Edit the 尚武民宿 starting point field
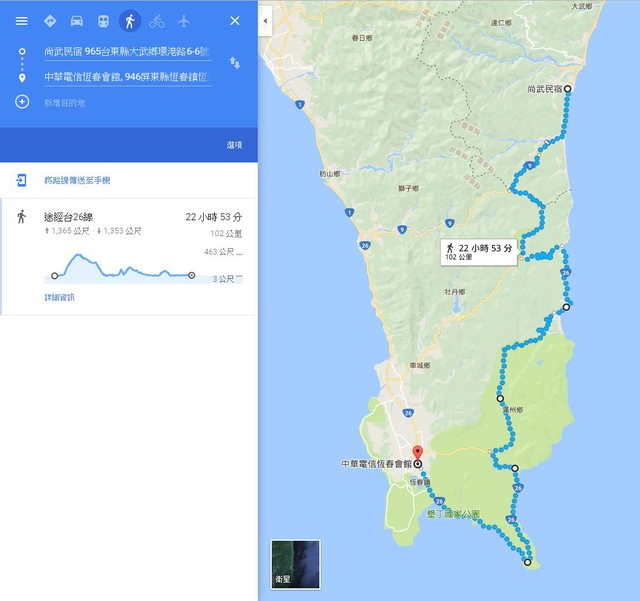 [128, 52]
